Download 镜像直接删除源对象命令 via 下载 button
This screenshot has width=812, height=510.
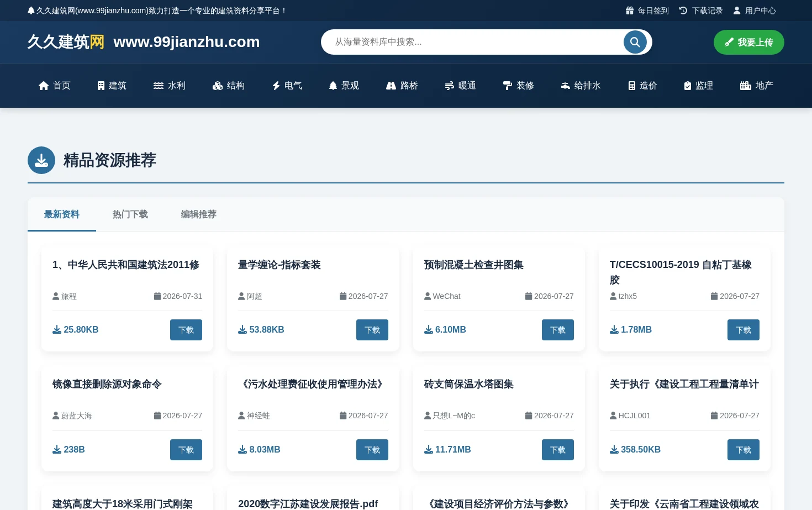coord(186,450)
